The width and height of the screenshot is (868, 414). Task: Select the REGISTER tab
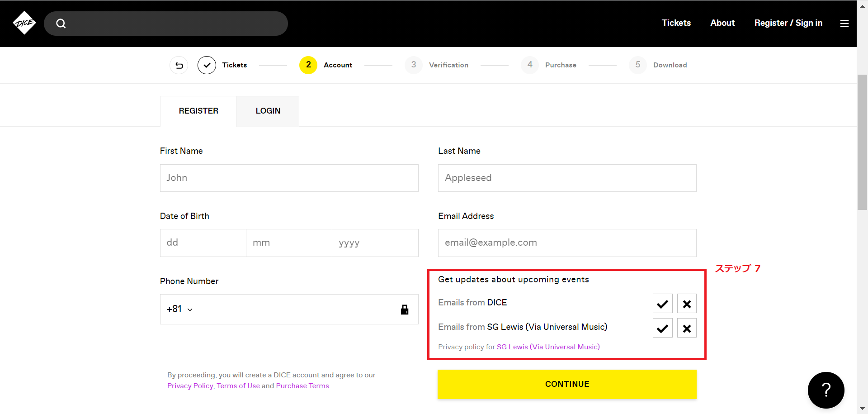point(198,111)
